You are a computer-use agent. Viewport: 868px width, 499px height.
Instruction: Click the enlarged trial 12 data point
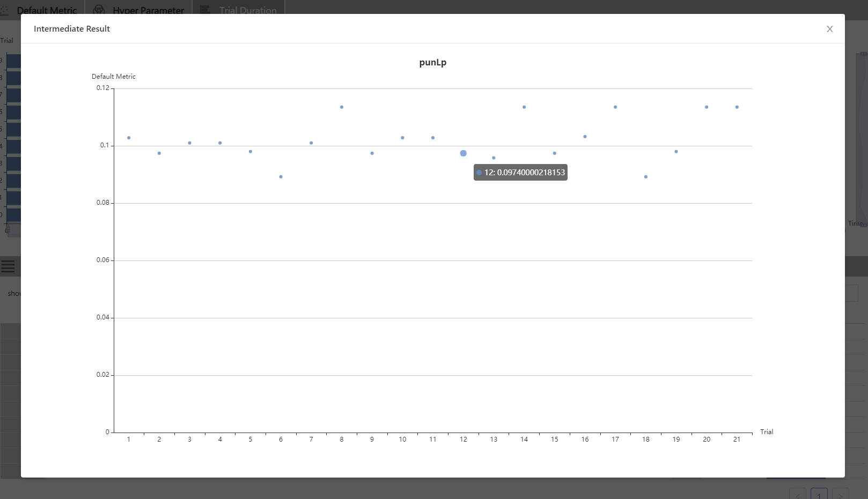462,153
